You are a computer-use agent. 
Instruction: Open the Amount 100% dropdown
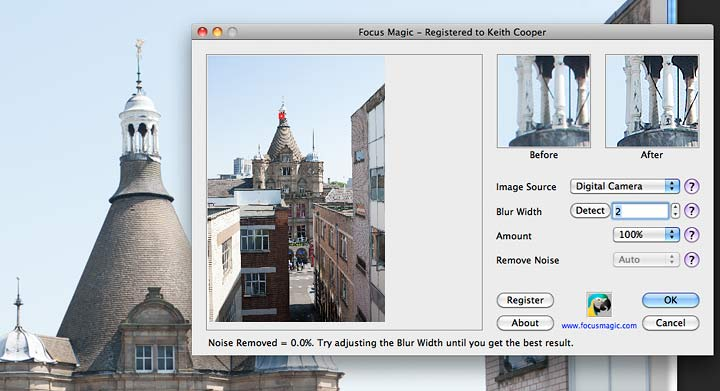click(646, 235)
